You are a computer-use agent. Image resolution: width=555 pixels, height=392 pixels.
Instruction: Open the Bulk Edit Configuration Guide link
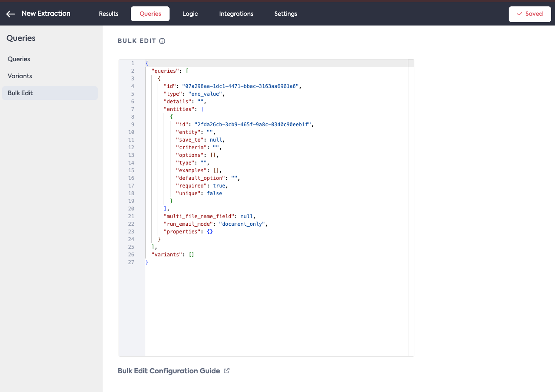pos(169,371)
